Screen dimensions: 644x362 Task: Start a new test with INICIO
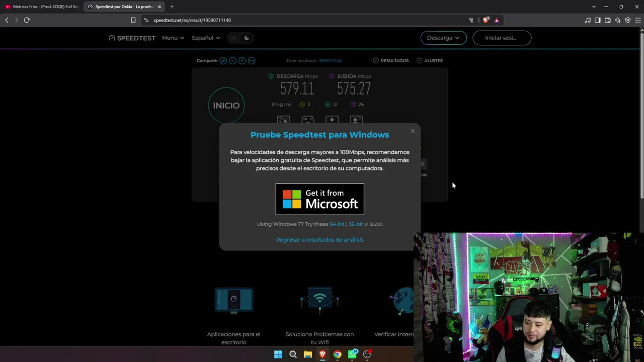[226, 105]
